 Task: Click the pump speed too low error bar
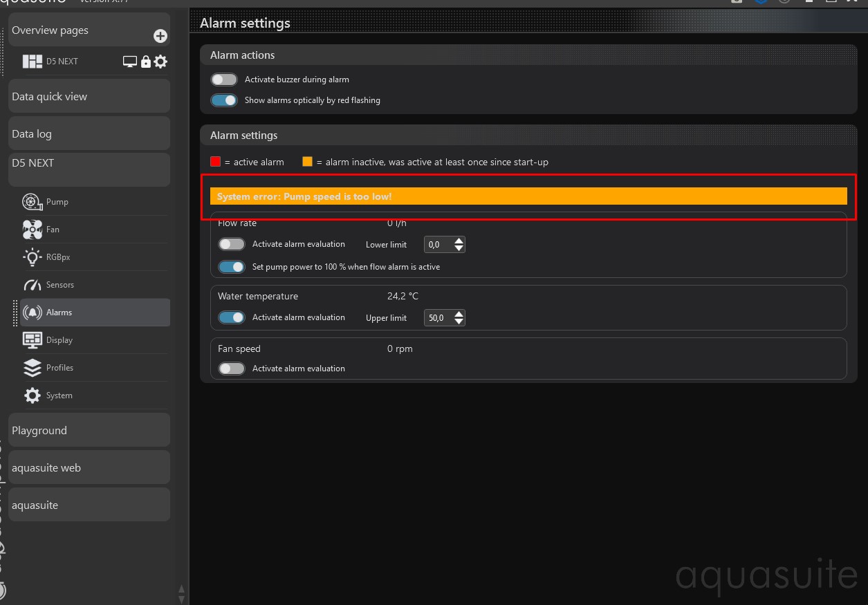pos(528,196)
